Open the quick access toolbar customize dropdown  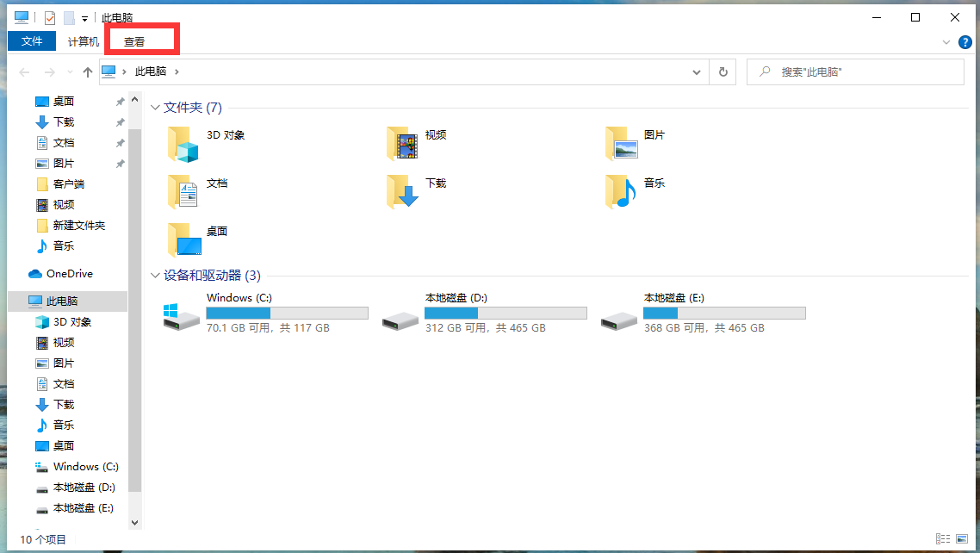tap(85, 18)
